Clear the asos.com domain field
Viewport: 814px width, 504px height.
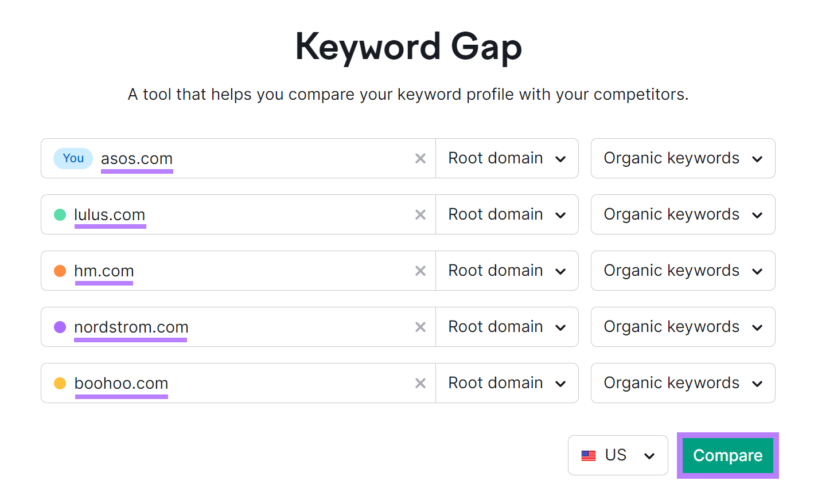pyautogui.click(x=420, y=158)
